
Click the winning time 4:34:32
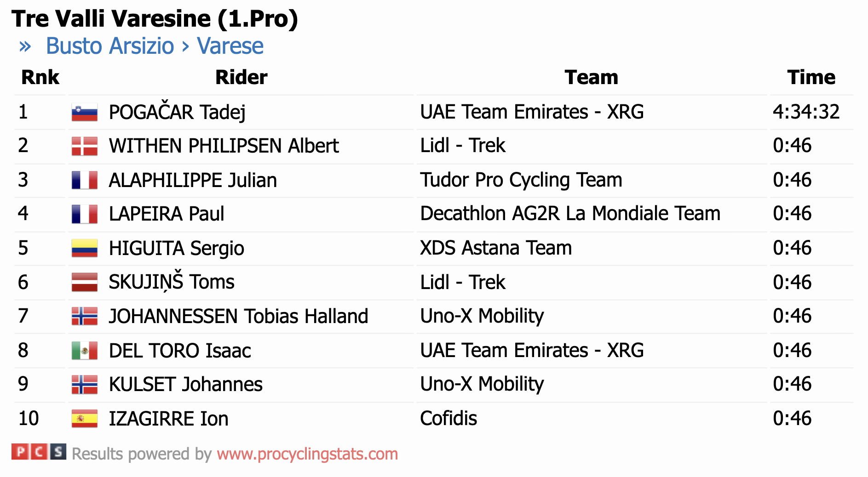pyautogui.click(x=806, y=112)
